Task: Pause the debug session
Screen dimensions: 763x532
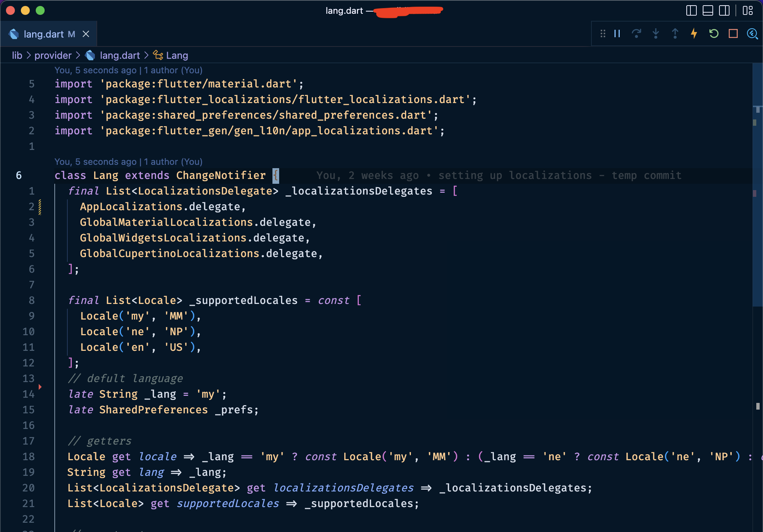Action: pyautogui.click(x=617, y=34)
